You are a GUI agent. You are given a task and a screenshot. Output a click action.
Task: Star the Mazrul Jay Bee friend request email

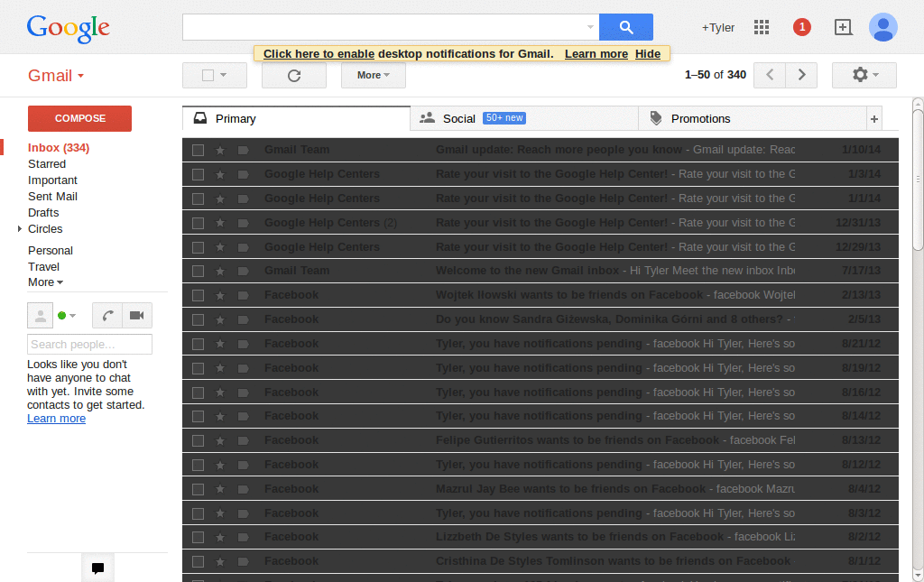click(x=220, y=489)
